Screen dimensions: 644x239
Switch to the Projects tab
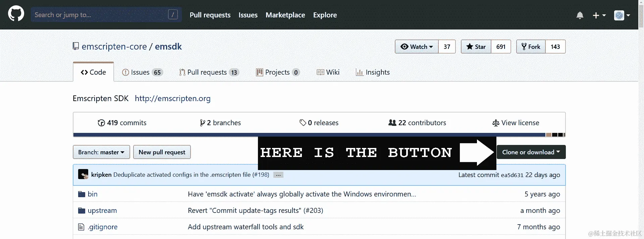278,72
